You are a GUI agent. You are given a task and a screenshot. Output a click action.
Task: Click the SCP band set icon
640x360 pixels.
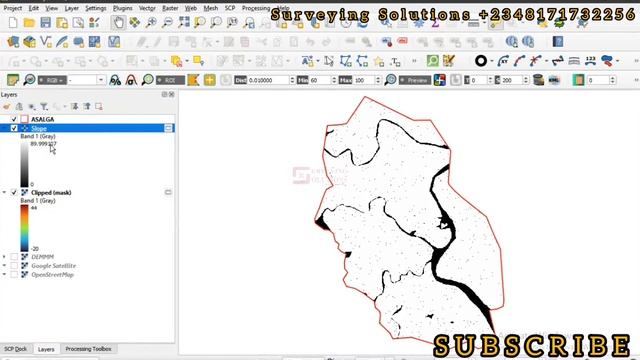coord(13,80)
